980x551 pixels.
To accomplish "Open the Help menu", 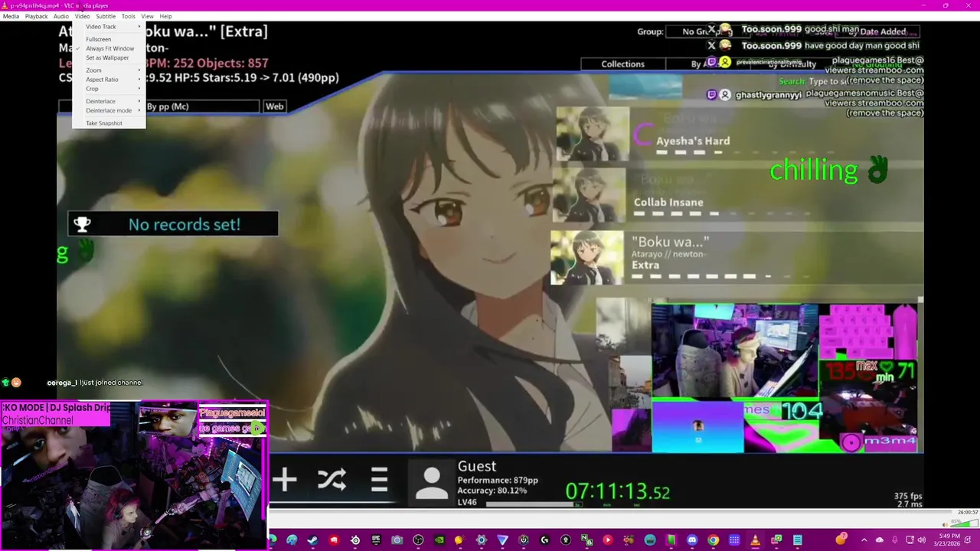I will [165, 16].
